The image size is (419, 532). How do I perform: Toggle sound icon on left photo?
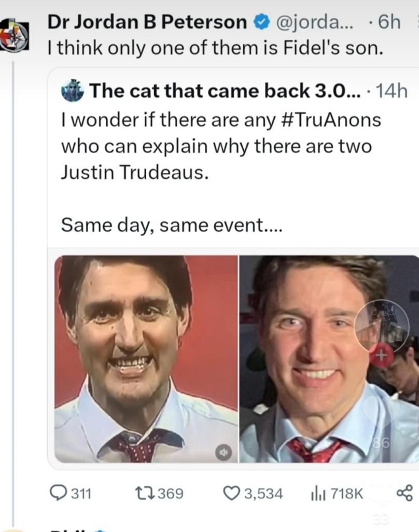(x=222, y=452)
